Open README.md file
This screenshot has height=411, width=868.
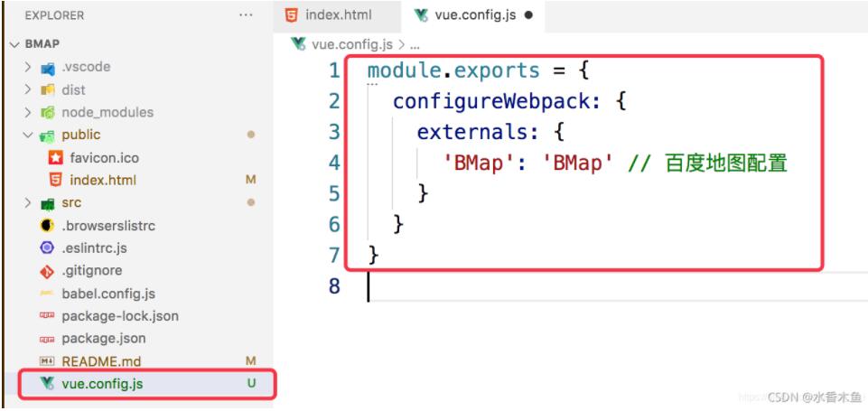[101, 361]
